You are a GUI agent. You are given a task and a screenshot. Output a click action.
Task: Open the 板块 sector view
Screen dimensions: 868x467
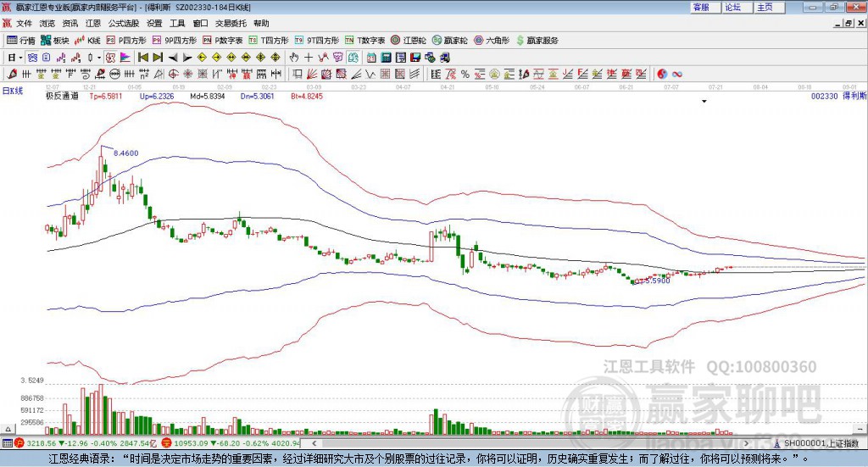(x=55, y=41)
